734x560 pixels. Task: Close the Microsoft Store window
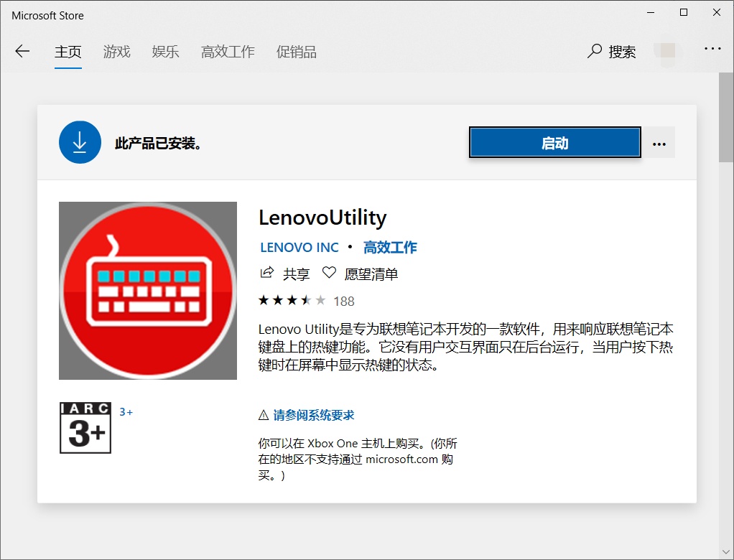click(717, 13)
